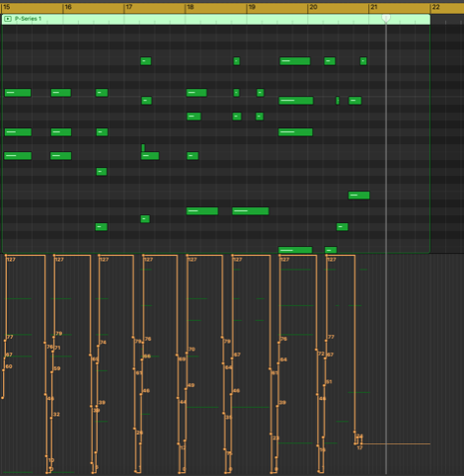The width and height of the screenshot is (464, 476).
Task: Click the automation point labeled 49
Action: [186, 389]
